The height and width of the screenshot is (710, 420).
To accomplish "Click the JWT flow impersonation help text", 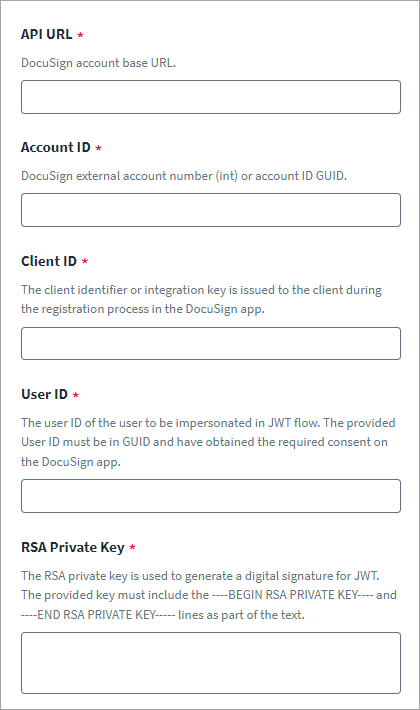I will tap(208, 442).
